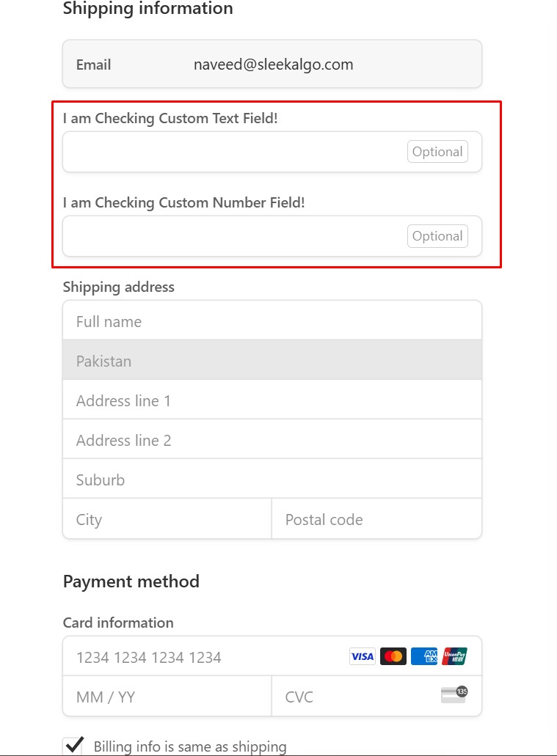This screenshot has height=756, width=557.
Task: Click the CVC input field
Action: point(356,697)
